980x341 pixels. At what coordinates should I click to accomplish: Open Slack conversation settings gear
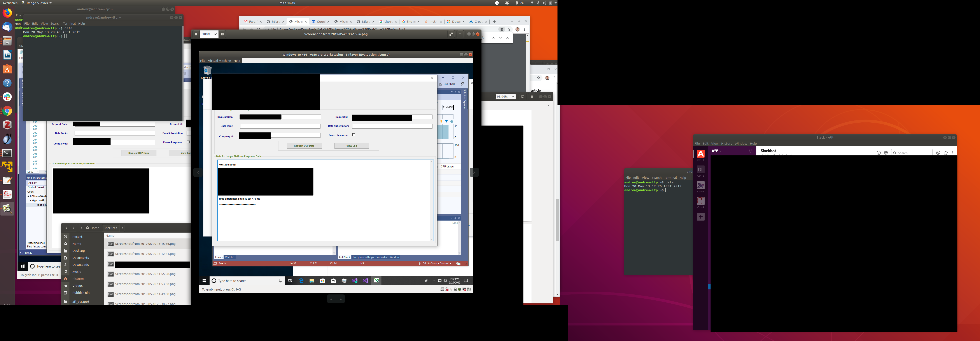(x=886, y=153)
